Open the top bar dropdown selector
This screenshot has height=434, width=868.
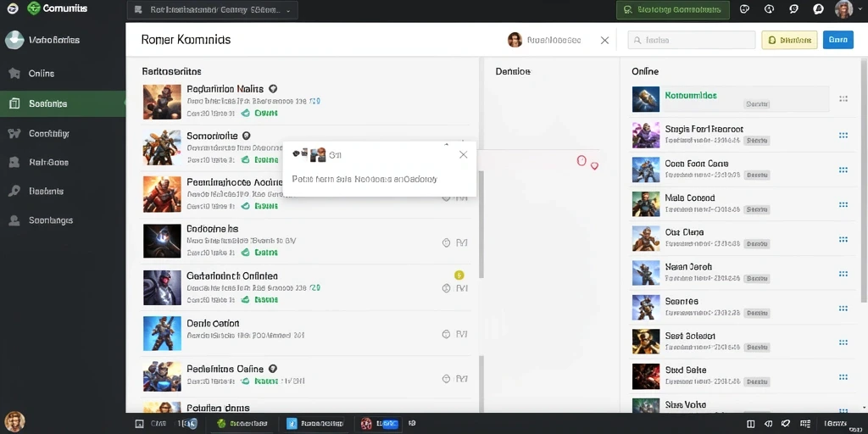click(213, 10)
